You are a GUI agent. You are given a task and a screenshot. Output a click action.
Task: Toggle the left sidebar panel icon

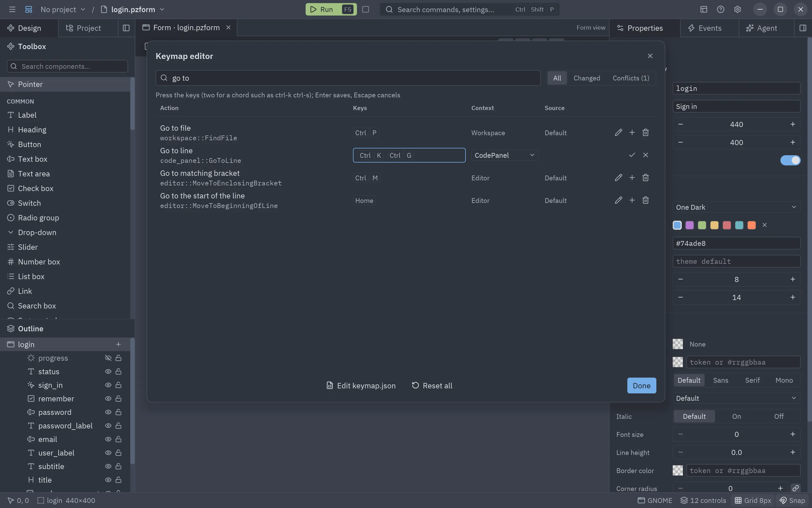tap(126, 28)
